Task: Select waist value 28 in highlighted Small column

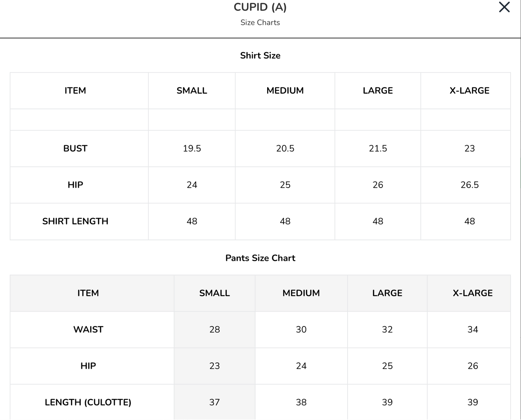Action: point(215,329)
